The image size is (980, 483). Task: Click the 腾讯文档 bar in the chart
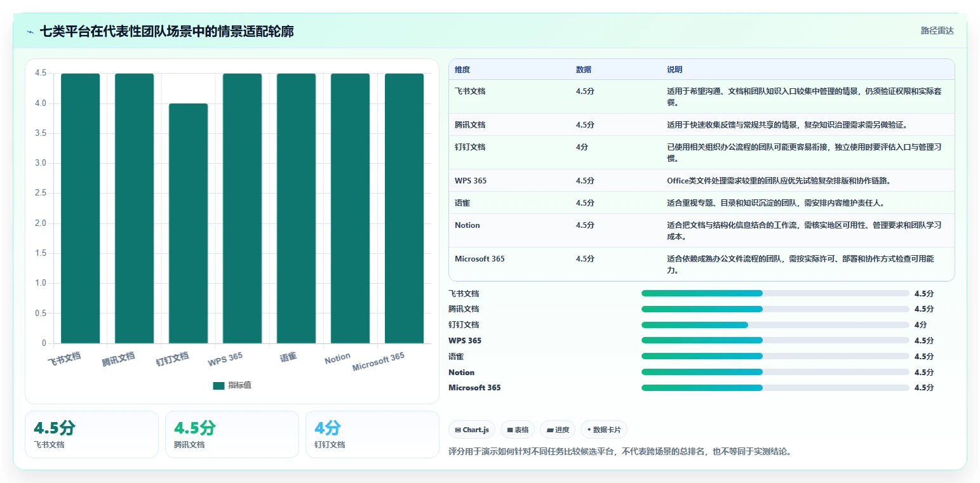click(134, 208)
